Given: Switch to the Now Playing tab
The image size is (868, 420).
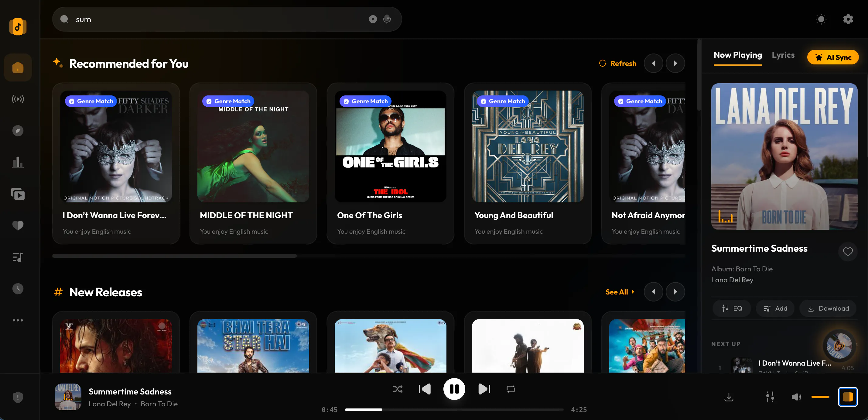Looking at the screenshot, I should 737,55.
